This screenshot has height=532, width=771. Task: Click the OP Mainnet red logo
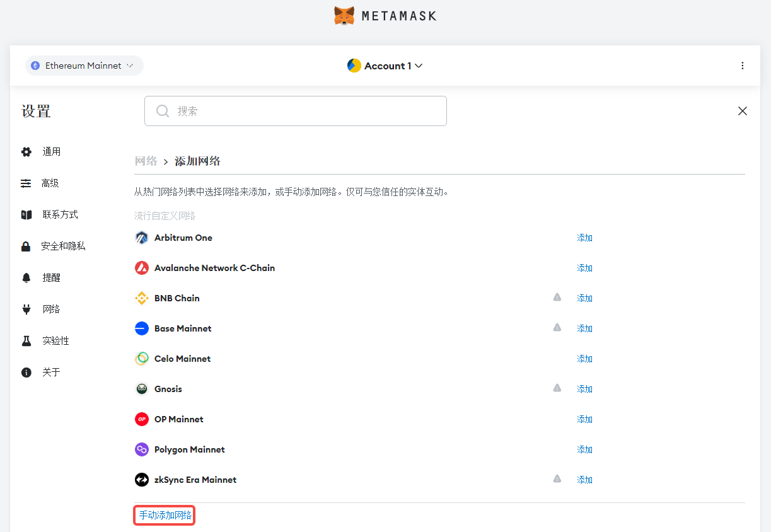coord(142,419)
